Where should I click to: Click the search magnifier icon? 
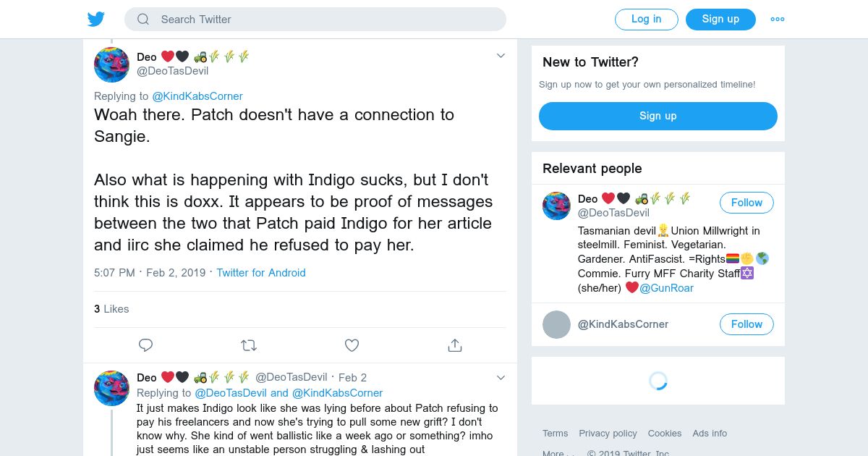pyautogui.click(x=143, y=20)
